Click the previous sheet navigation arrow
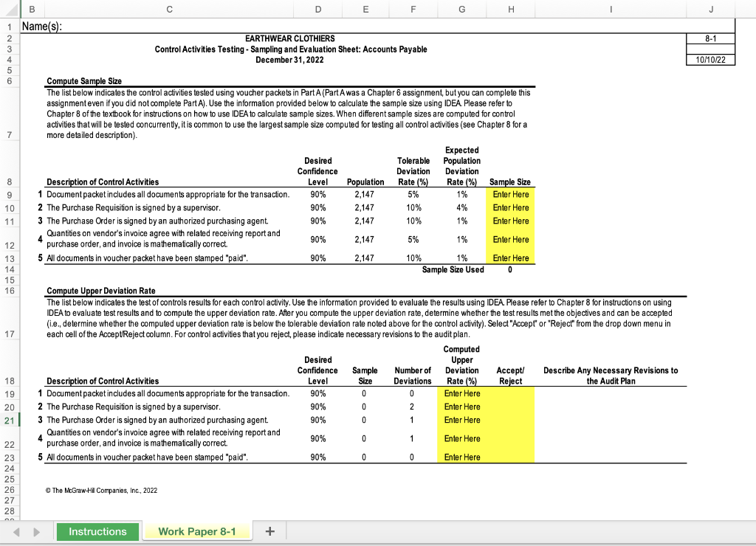Image resolution: width=756 pixels, height=546 pixels. point(16,531)
